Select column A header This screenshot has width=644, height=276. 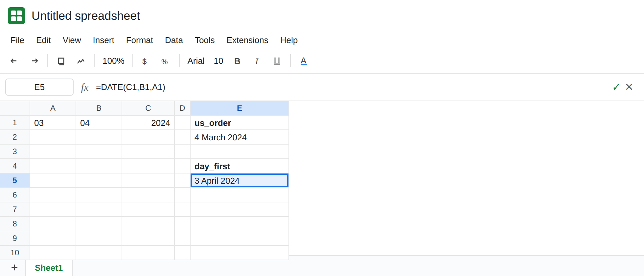click(x=53, y=108)
